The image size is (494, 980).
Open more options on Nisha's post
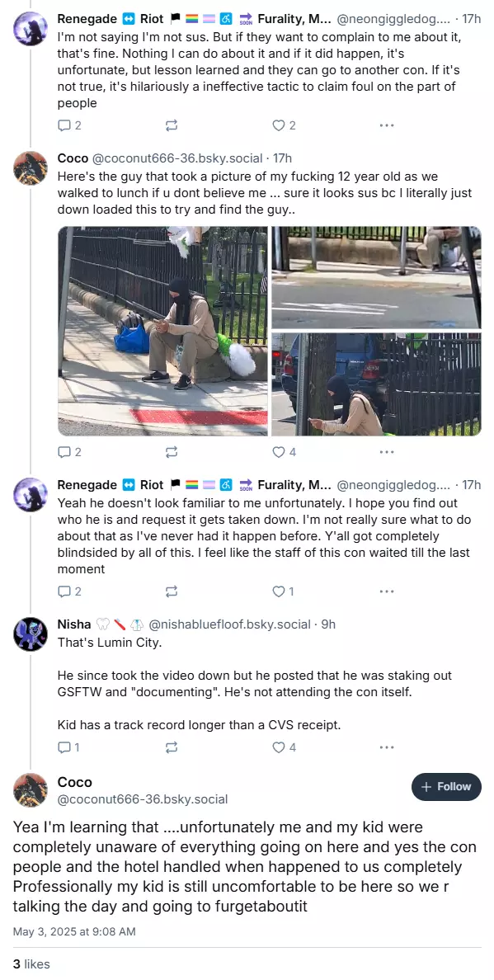pos(387,747)
